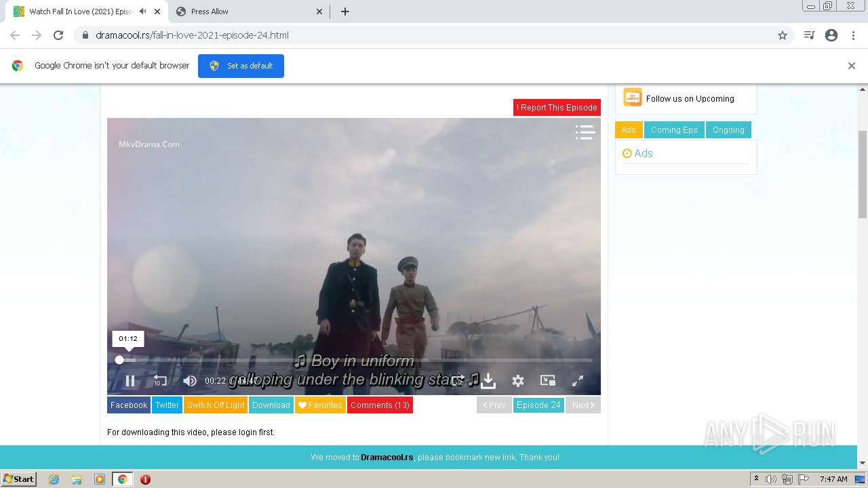Image resolution: width=868 pixels, height=488 pixels.
Task: Open the Chrome profile avatar menu
Action: (831, 35)
